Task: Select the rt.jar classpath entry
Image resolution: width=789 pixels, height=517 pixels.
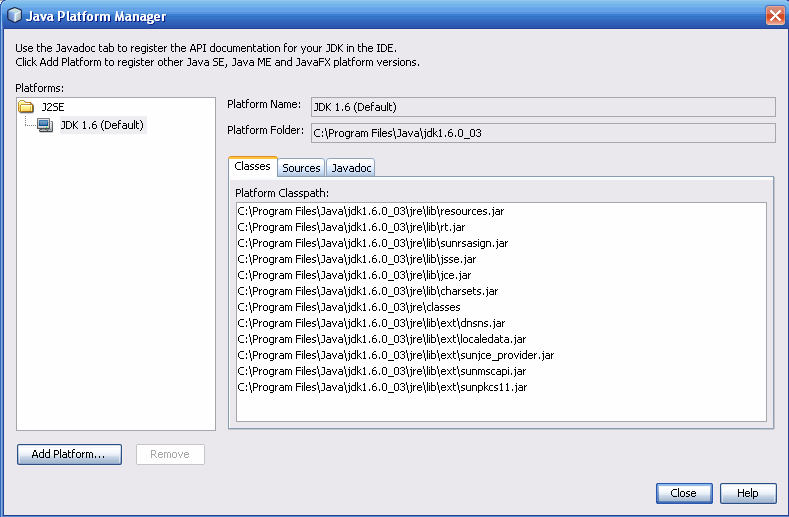Action: [351, 227]
